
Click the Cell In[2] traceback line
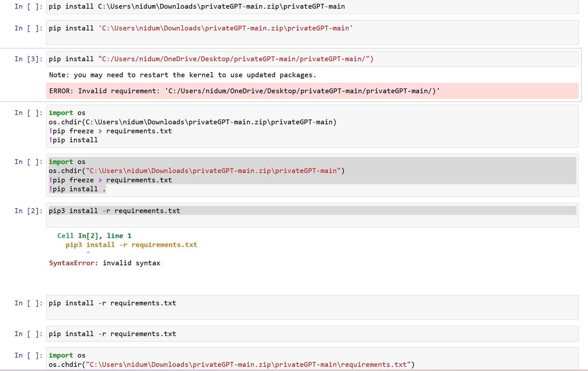94,235
